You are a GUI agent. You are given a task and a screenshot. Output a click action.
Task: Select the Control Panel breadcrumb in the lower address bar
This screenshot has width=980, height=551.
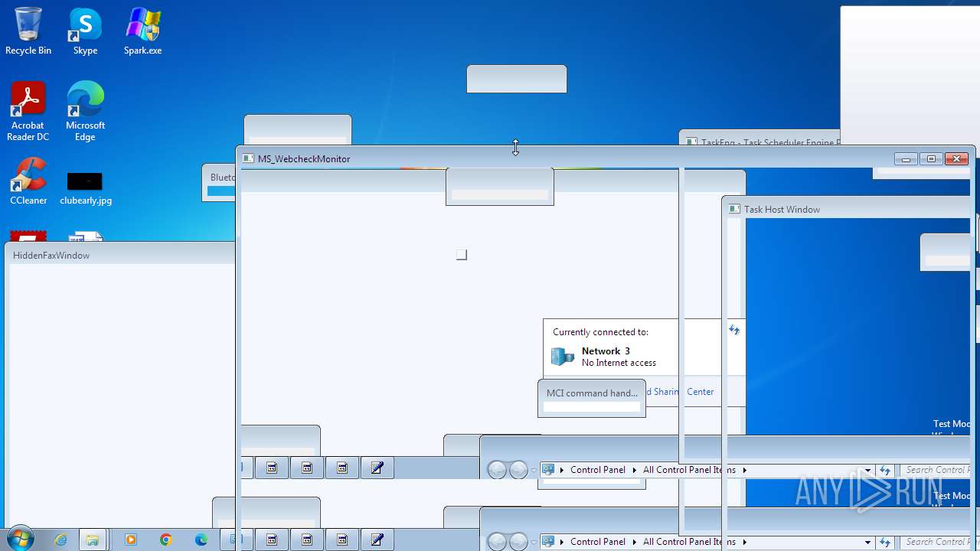click(x=598, y=542)
